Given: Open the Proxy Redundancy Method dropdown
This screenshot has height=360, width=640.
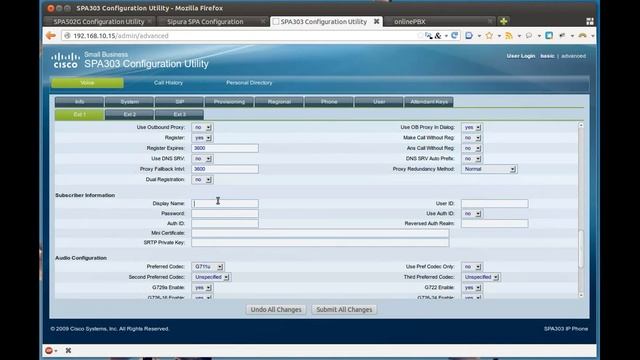Looking at the screenshot, I should pyautogui.click(x=489, y=169).
